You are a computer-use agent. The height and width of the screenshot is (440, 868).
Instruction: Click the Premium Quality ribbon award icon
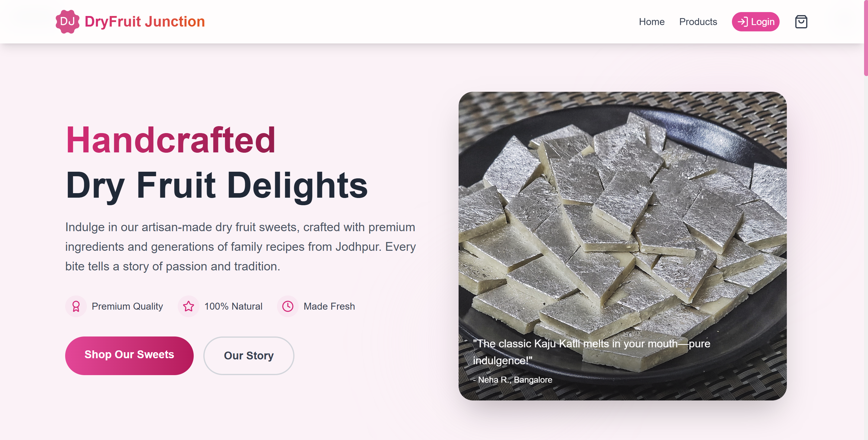[x=76, y=306]
